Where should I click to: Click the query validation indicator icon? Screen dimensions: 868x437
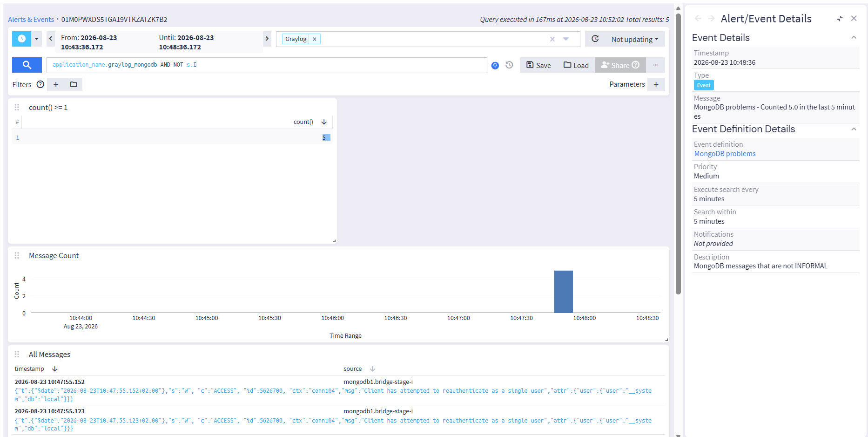coord(495,66)
